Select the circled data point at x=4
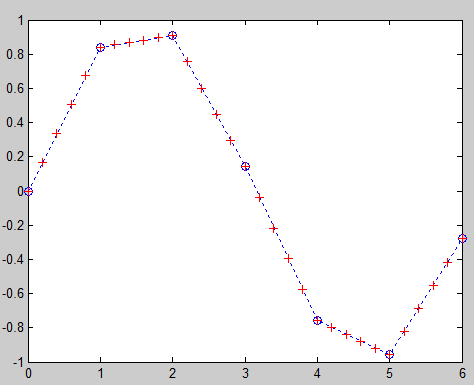This screenshot has width=474, height=385. [x=317, y=321]
